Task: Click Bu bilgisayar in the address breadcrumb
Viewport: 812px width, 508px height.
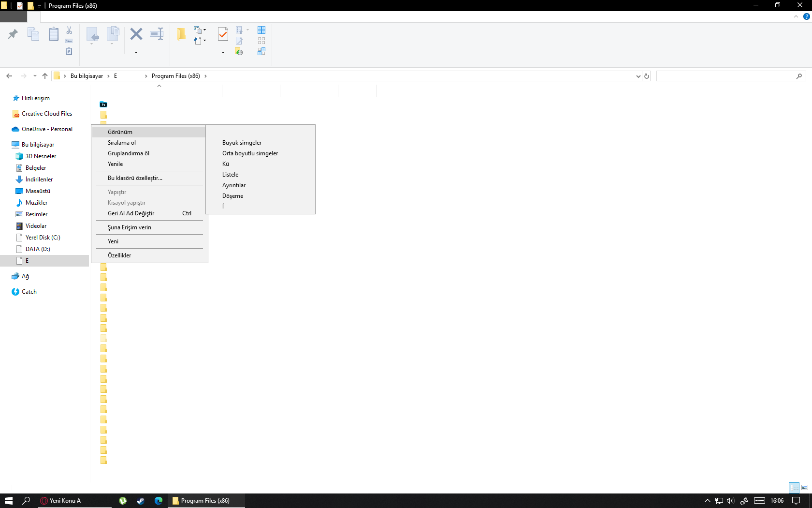Action: [87, 76]
